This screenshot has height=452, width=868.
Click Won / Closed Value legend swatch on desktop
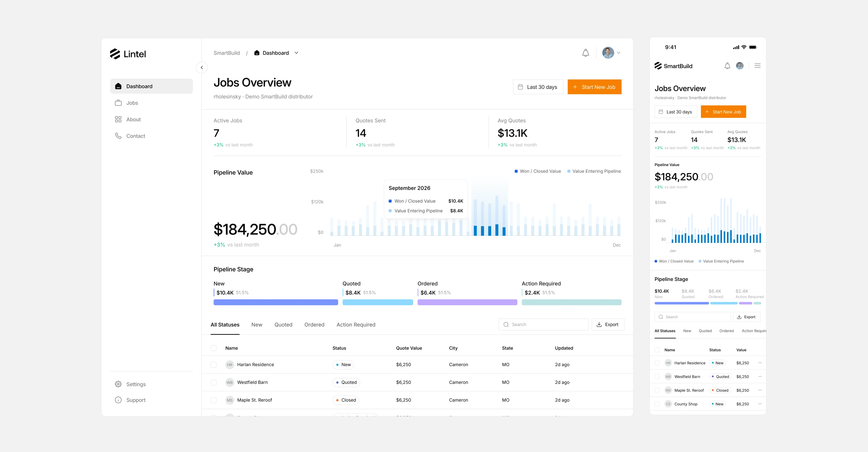pyautogui.click(x=516, y=171)
